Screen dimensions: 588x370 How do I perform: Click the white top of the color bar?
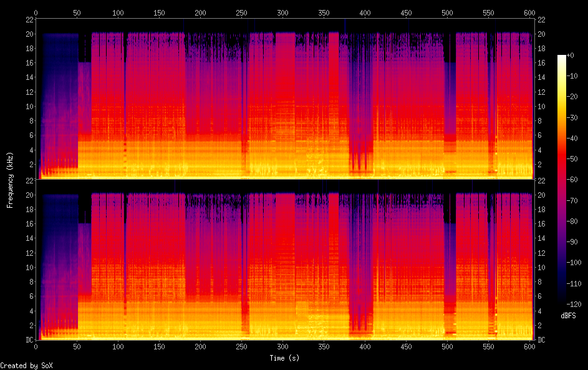click(x=562, y=57)
